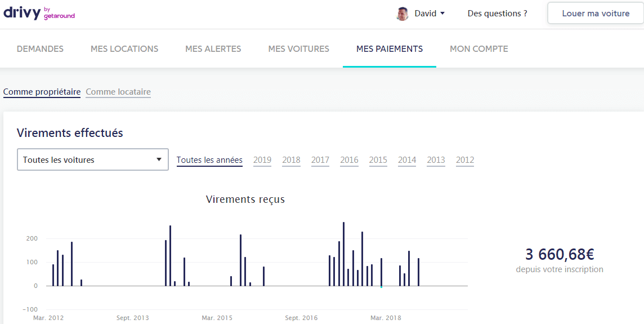Select the 'Toutes les années' filter
Viewport: 644px width, 324px height.
(209, 160)
